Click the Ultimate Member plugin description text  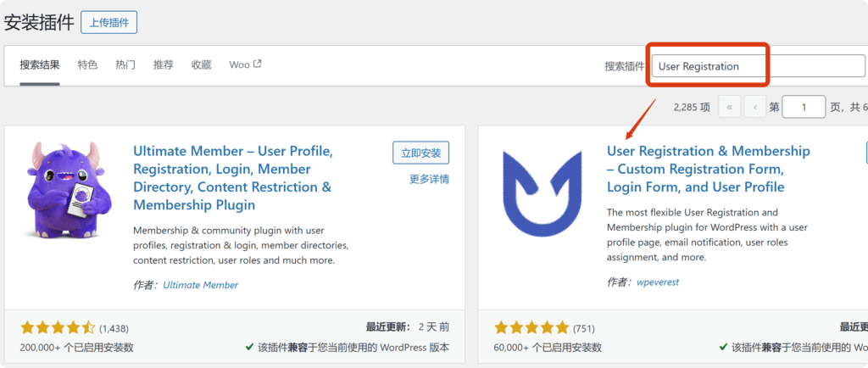coord(241,245)
